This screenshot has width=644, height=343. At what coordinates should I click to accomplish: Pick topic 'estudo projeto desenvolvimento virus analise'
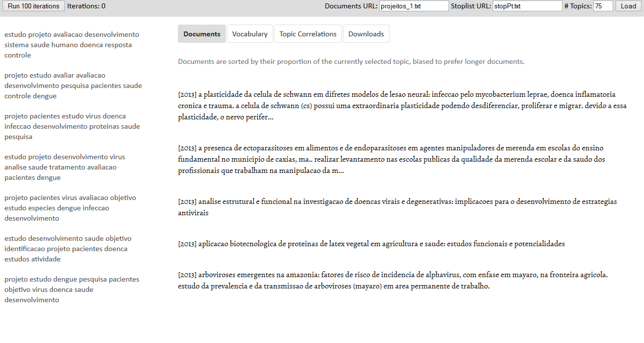(65, 167)
